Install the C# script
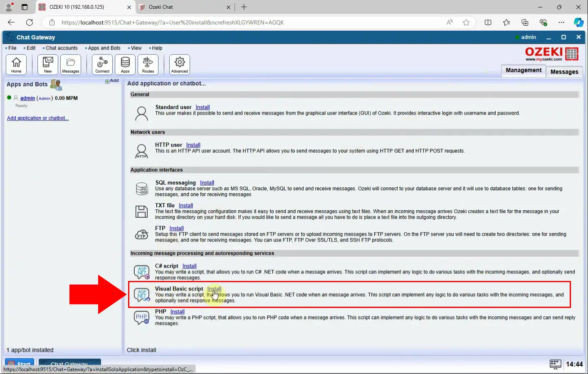588x374 pixels. pos(189,266)
